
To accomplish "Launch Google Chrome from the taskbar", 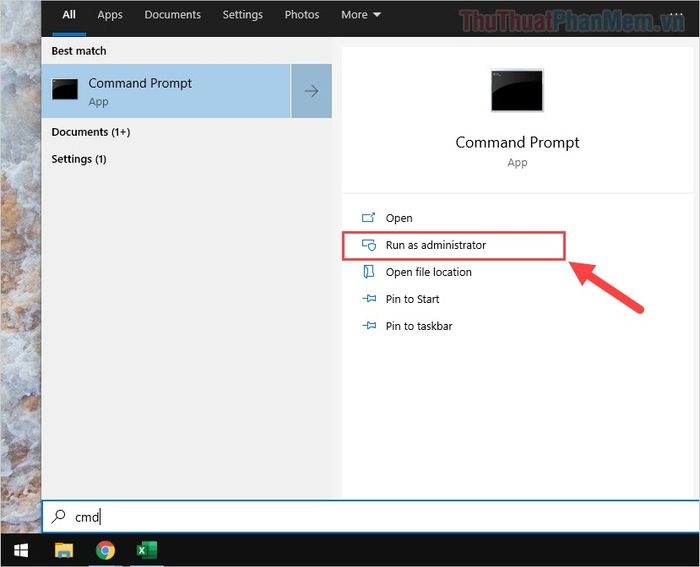I will click(105, 550).
